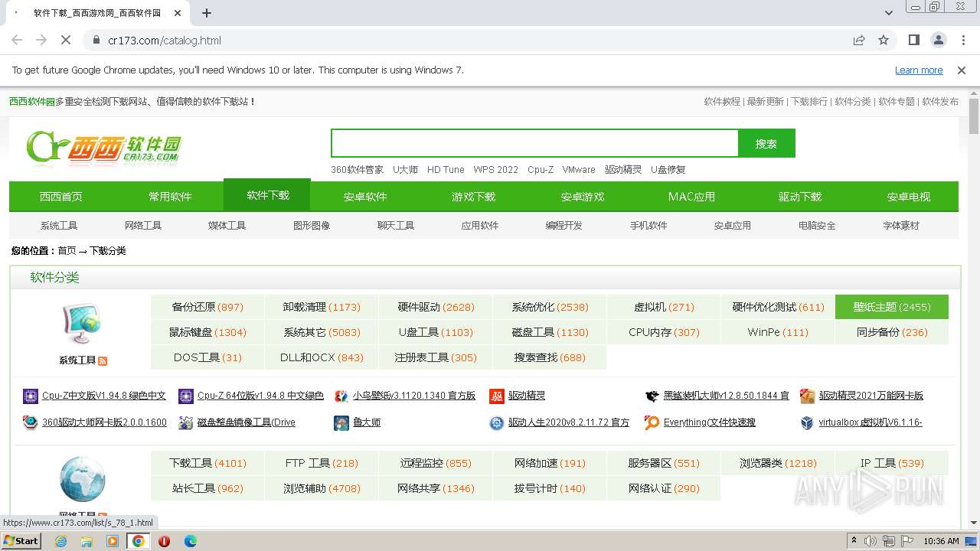980x551 pixels.
Task: Stop loading the page
Action: pos(65,41)
